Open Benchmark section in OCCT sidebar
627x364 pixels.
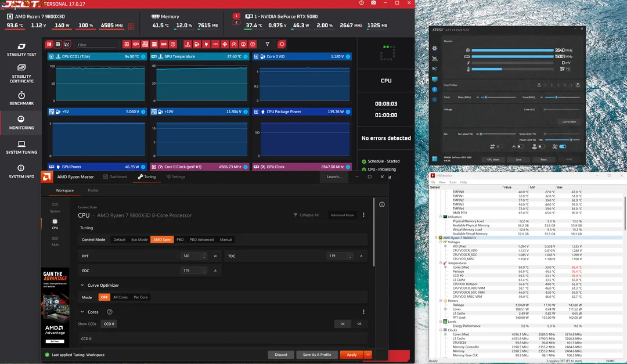point(21,98)
